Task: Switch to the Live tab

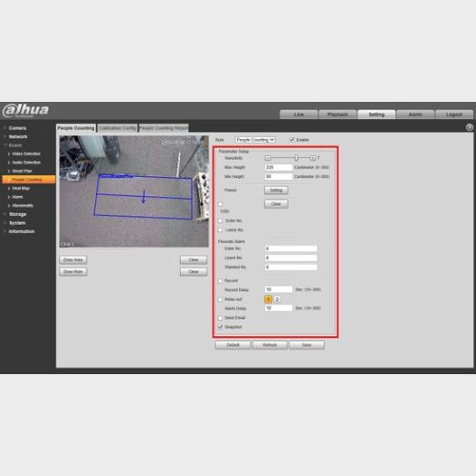Action: click(x=299, y=114)
